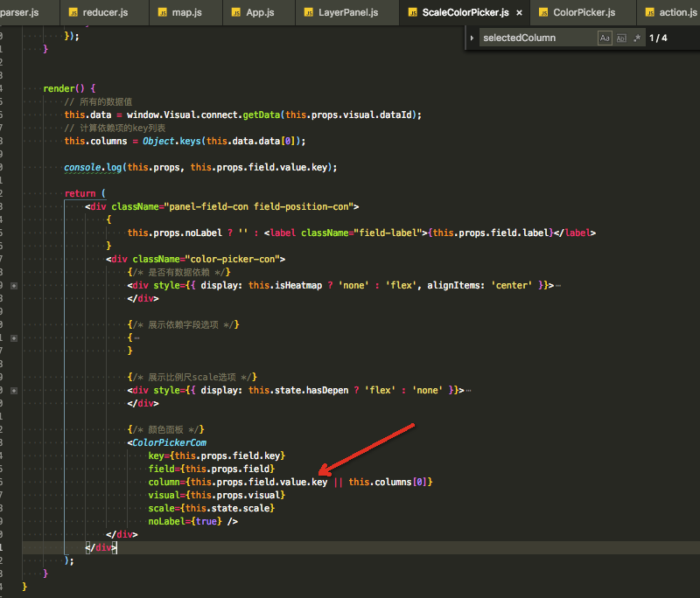This screenshot has width=700, height=598.
Task: Click the 所有的数据值 comment line
Action: 98,101
